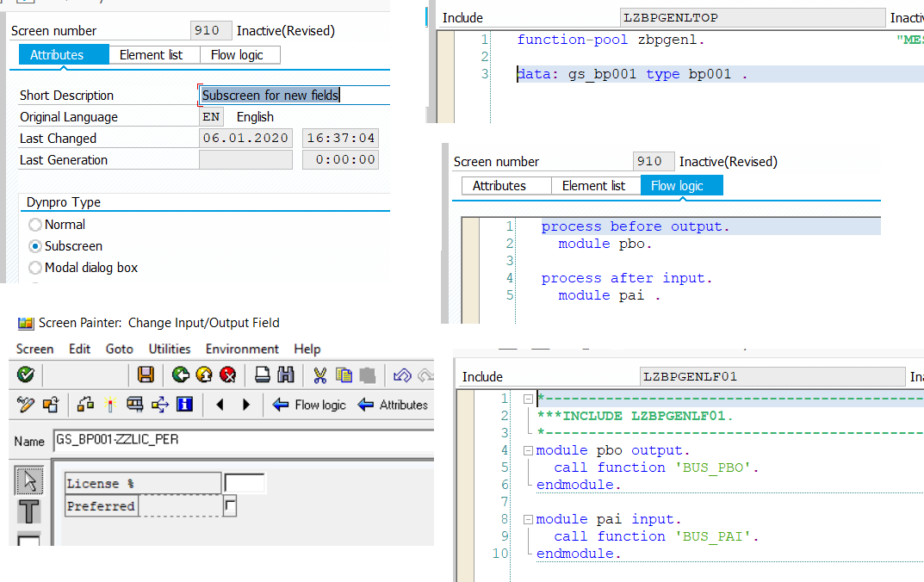924x582 pixels.
Task: Open the Element list tab in right screen 910
Action: pyautogui.click(x=595, y=186)
